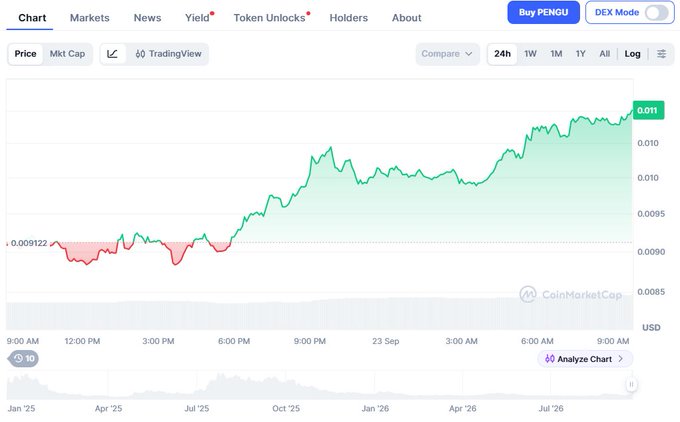Viewport: 680px width, 422px height.
Task: Switch to line chart view icon
Action: (x=112, y=54)
